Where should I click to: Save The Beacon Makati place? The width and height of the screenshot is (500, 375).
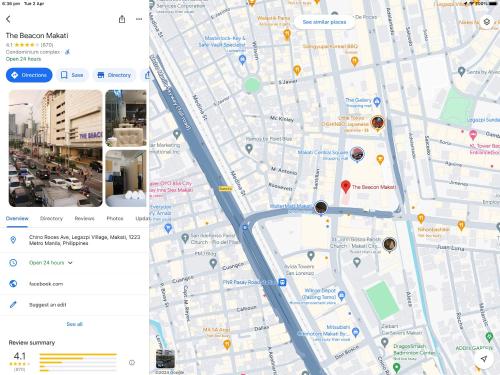pos(72,75)
